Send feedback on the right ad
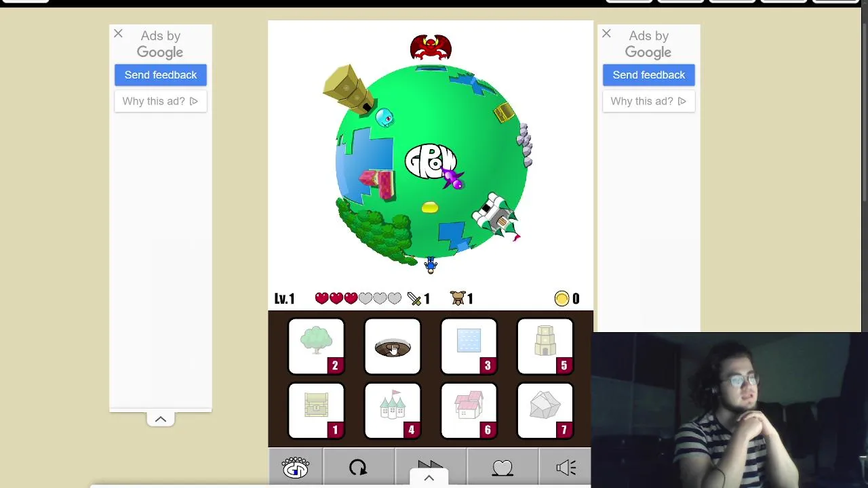 649,75
